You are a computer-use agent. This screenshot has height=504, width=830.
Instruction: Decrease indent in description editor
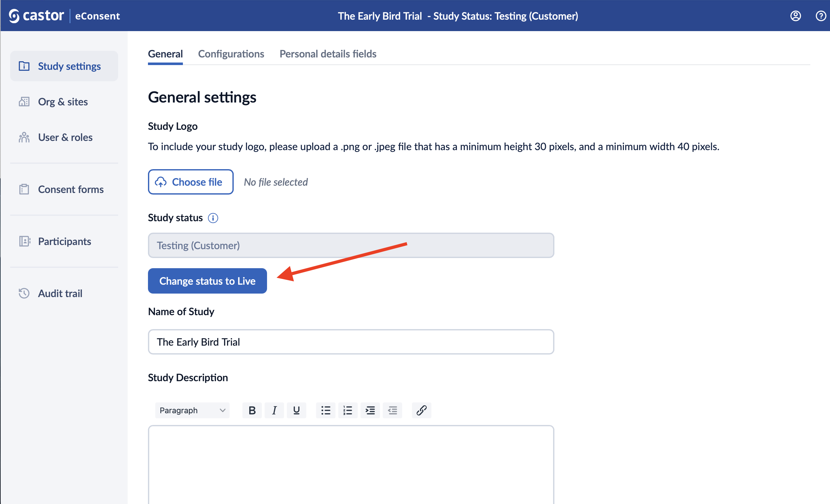(392, 410)
